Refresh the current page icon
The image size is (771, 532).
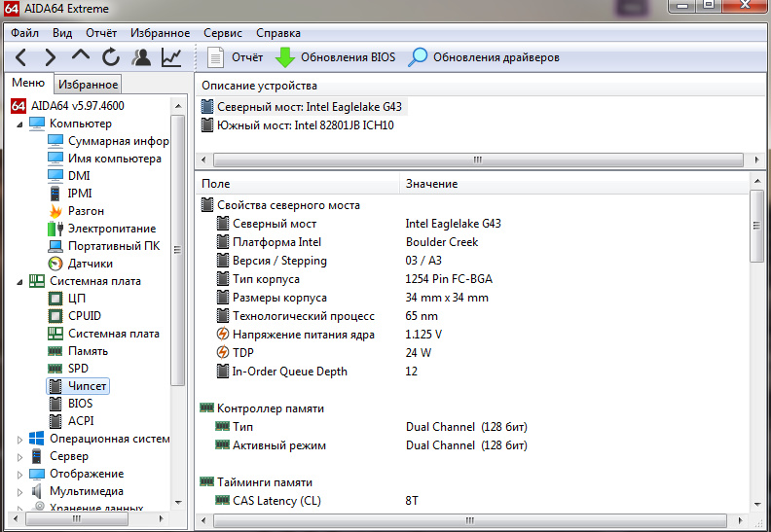(x=111, y=57)
